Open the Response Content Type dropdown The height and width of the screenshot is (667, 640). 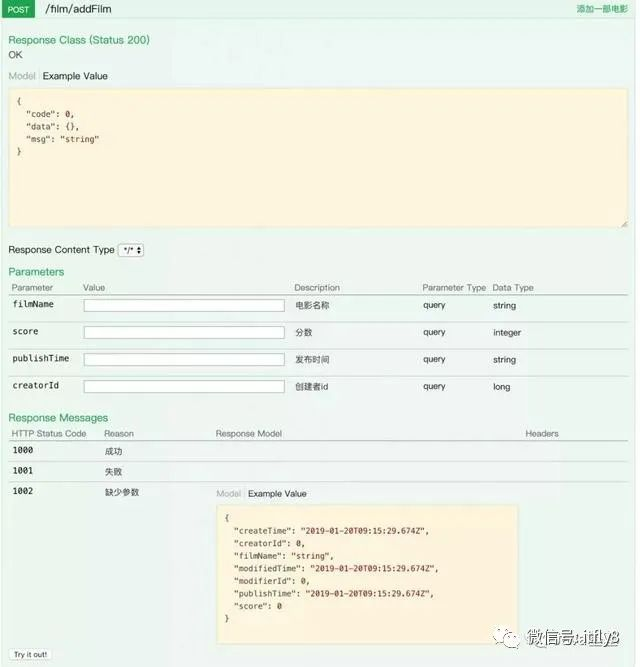coord(131,250)
